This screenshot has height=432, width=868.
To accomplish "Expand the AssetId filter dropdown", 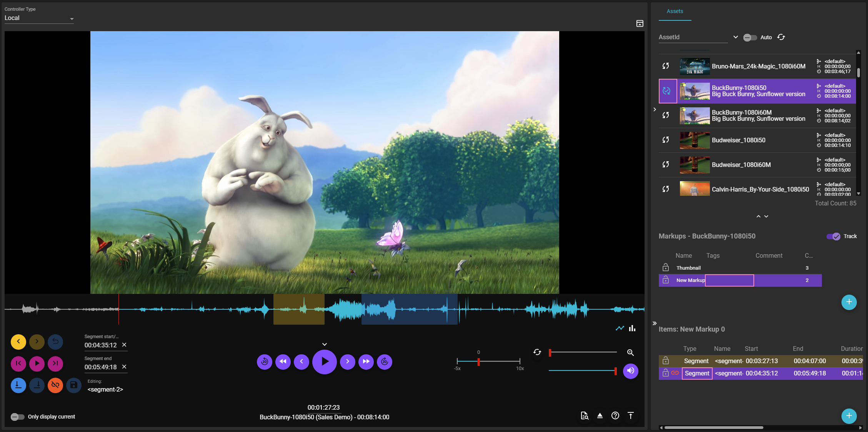I will coord(735,37).
